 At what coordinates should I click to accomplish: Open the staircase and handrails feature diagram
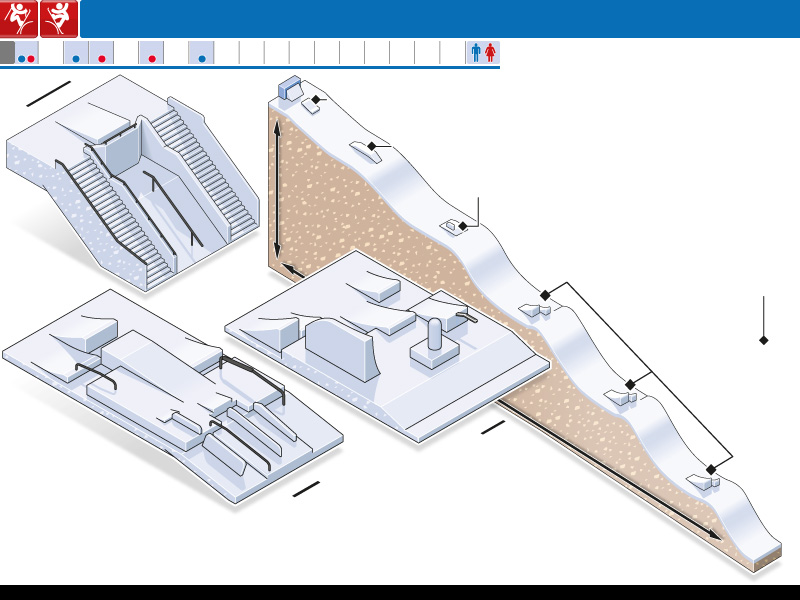(x=135, y=190)
